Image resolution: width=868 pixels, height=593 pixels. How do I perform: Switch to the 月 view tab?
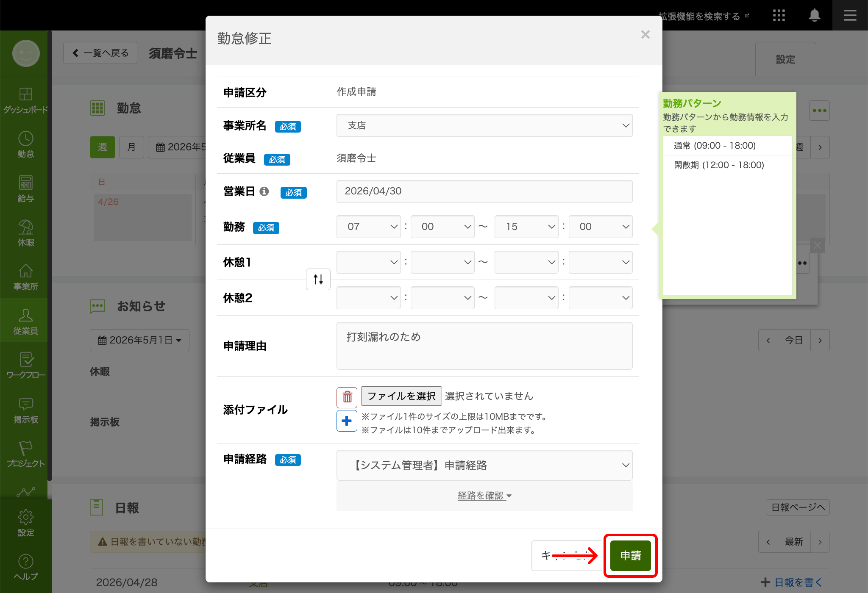click(131, 147)
